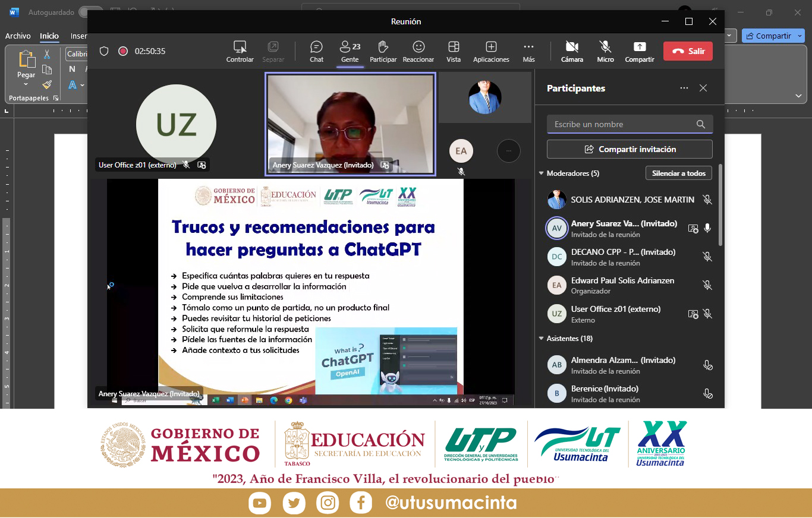The image size is (812, 518).
Task: Click the participants list scrollbar
Action: click(x=720, y=205)
